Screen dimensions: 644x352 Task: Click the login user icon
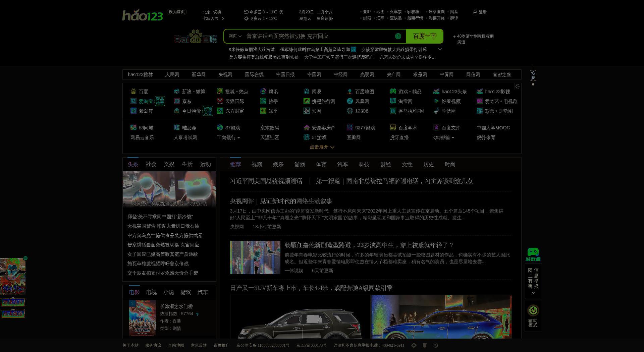pos(475,12)
